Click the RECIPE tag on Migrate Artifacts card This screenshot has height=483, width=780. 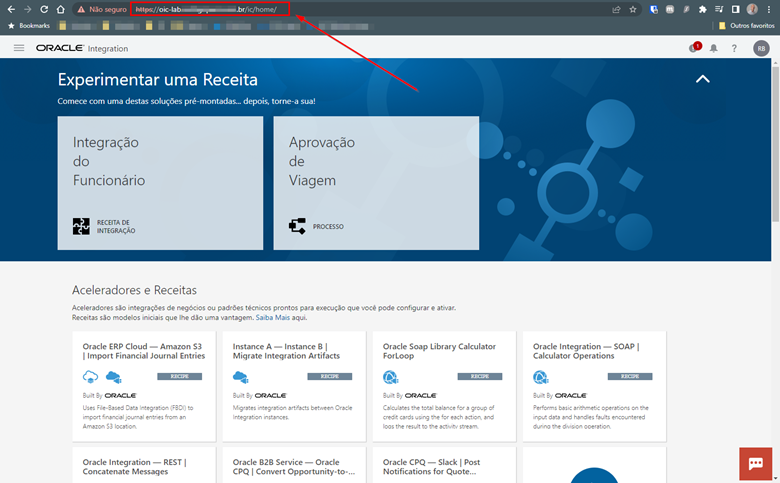point(330,377)
